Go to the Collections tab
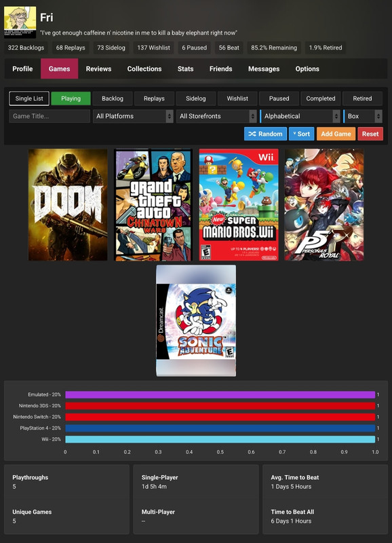 pos(144,69)
